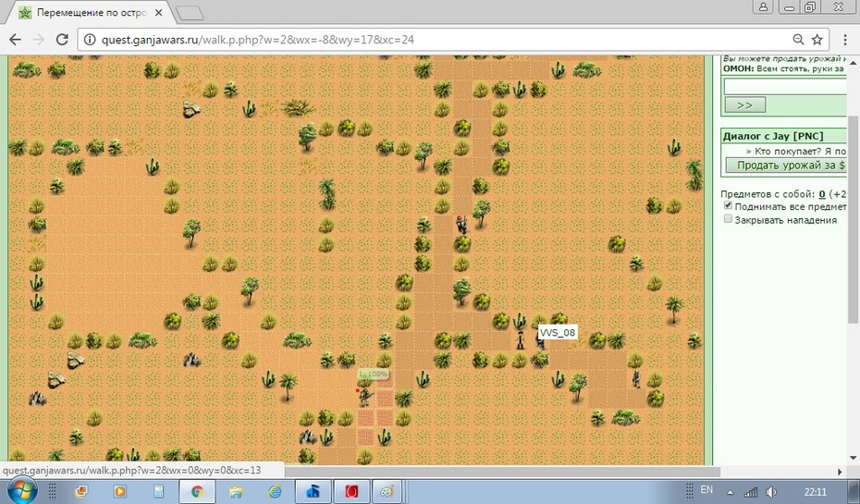Open a new tab with the blank tab button
The height and width of the screenshot is (504, 860).
(190, 13)
